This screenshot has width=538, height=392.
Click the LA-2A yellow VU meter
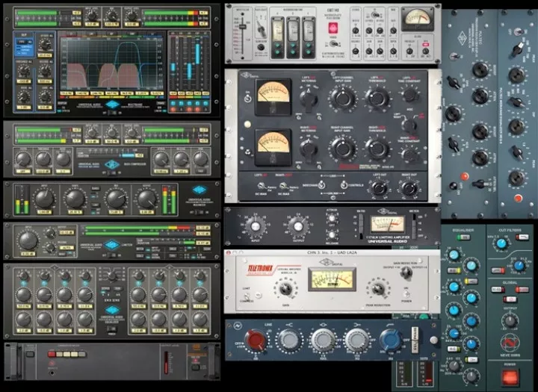(x=332, y=279)
